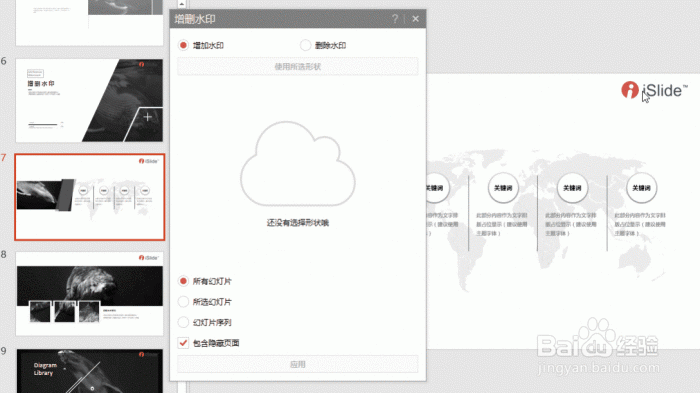This screenshot has width=700, height=393.
Task: Select slide 8 thumbnail
Action: [x=89, y=293]
